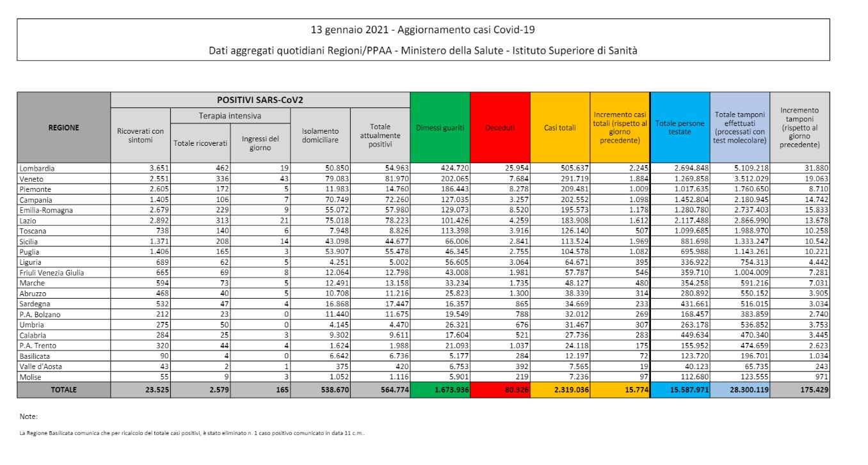Click the Incremento tamponi column header
Screen dimensions: 868x465
tap(800, 127)
